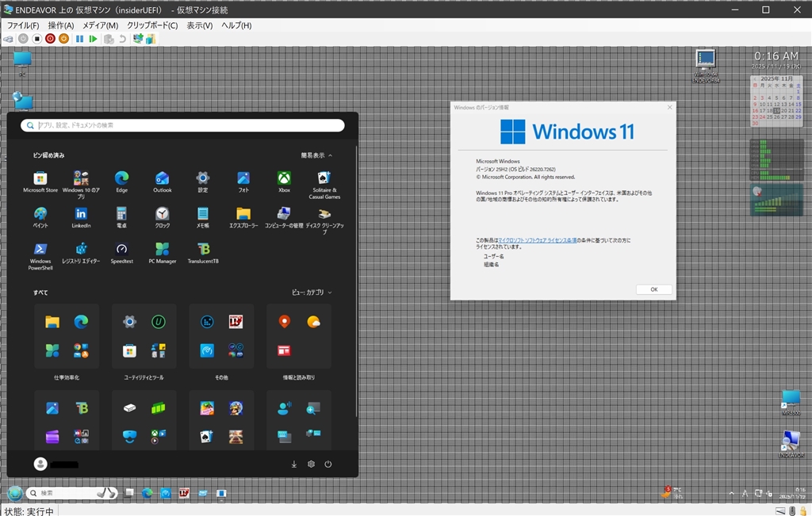Click the power icon in Start menu

327,464
